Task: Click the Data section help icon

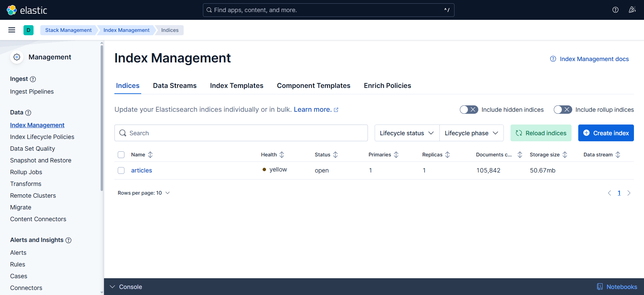Action: click(29, 113)
